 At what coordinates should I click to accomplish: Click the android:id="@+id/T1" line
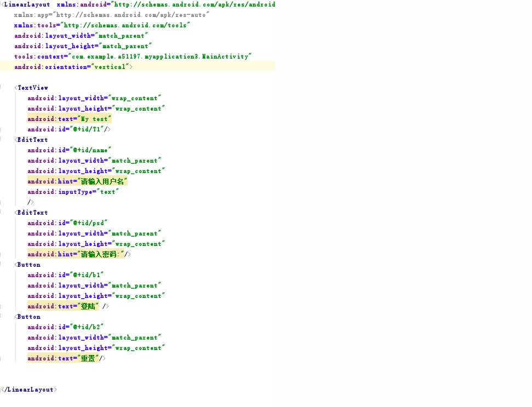69,130
